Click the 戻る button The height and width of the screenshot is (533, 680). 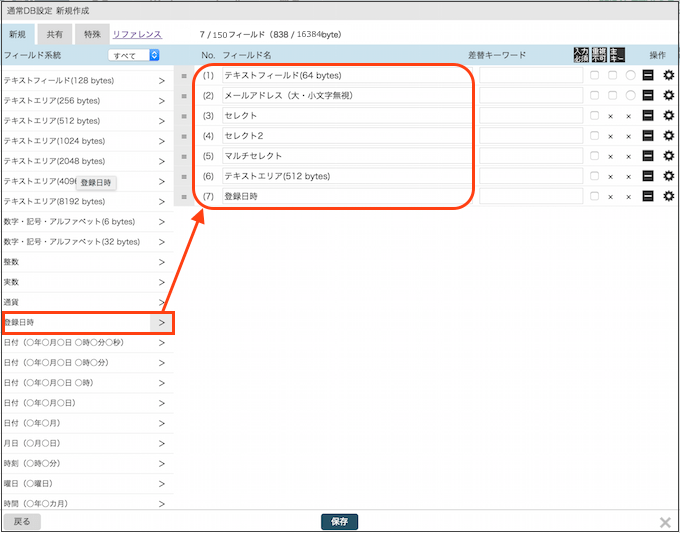click(22, 521)
